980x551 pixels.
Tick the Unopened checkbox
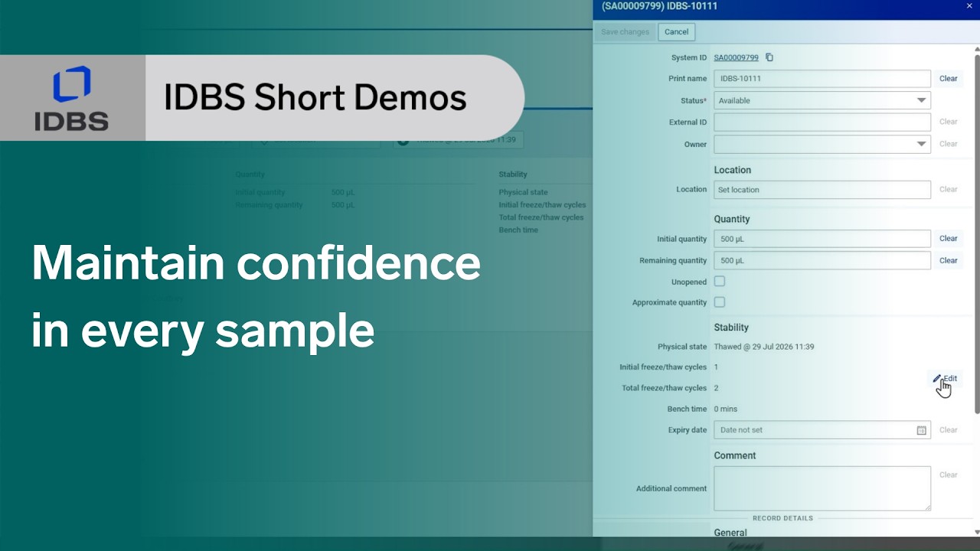[x=720, y=282]
